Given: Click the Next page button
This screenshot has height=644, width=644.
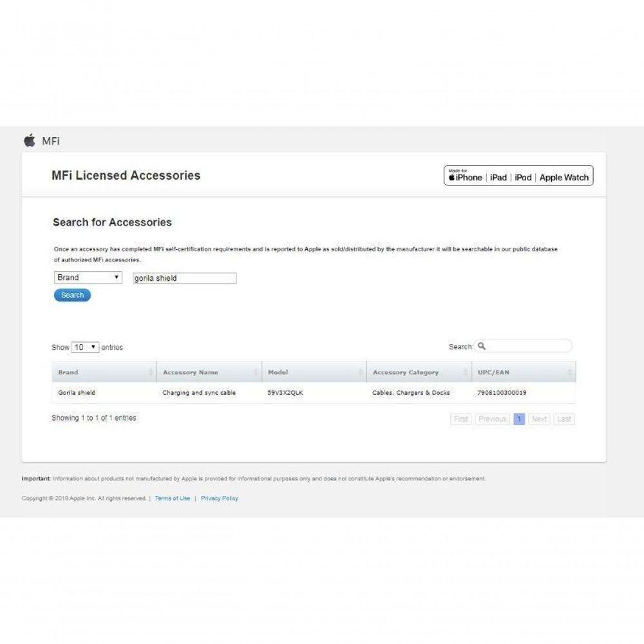Looking at the screenshot, I should (x=539, y=419).
